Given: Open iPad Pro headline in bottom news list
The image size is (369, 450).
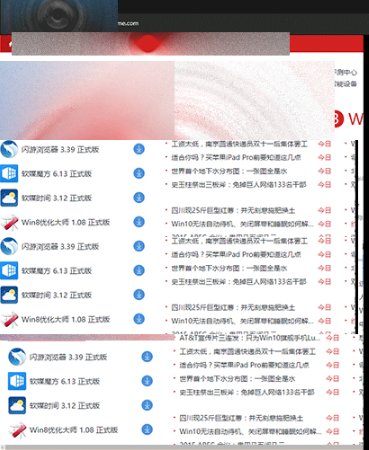Looking at the screenshot, I should tap(244, 365).
